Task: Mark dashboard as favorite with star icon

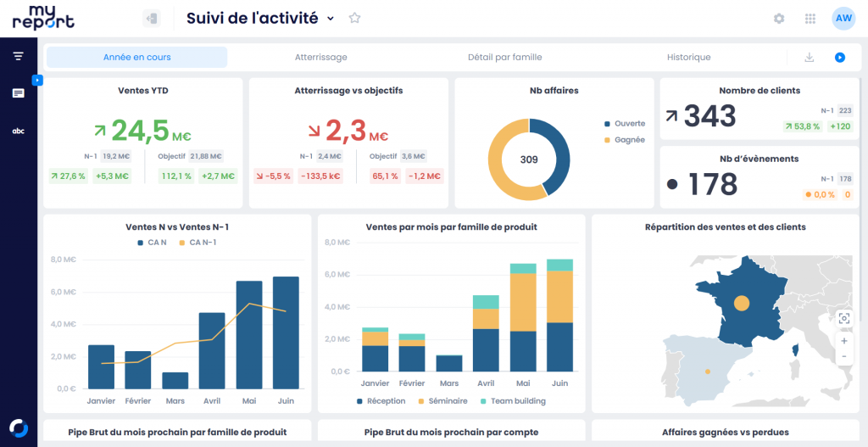Action: [354, 18]
